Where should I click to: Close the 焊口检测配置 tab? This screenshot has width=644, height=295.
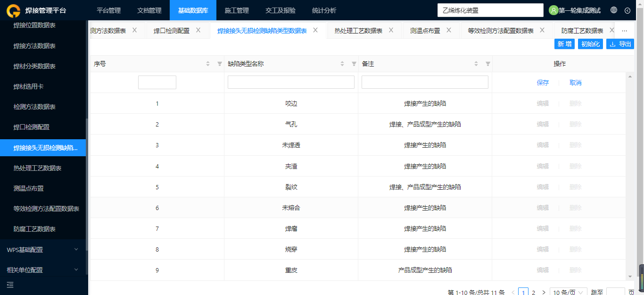click(x=198, y=30)
